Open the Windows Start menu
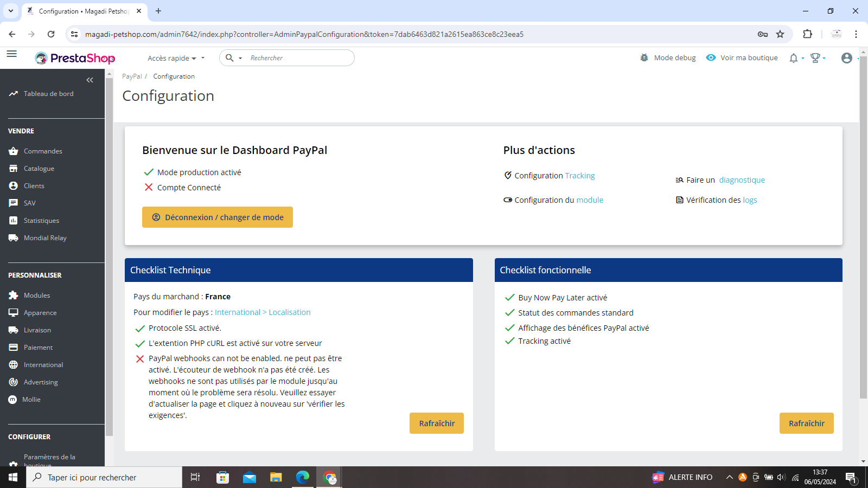Image resolution: width=868 pixels, height=488 pixels. (13, 477)
